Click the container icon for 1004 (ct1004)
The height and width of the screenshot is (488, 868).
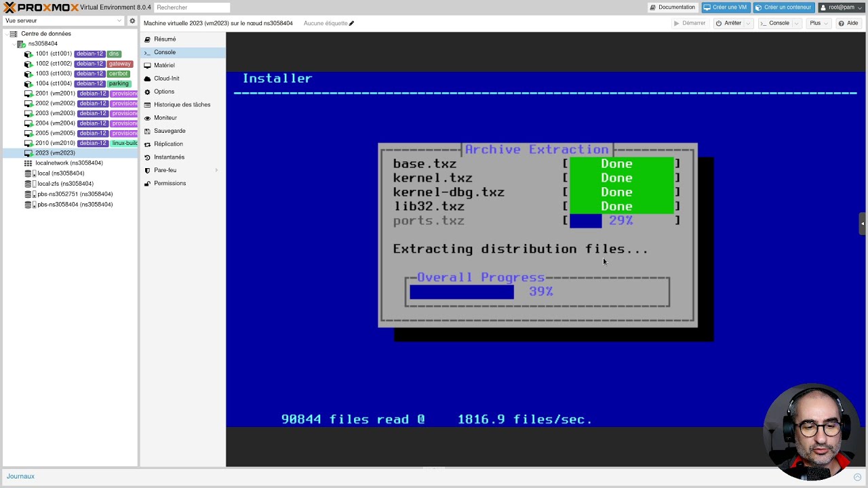[28, 83]
